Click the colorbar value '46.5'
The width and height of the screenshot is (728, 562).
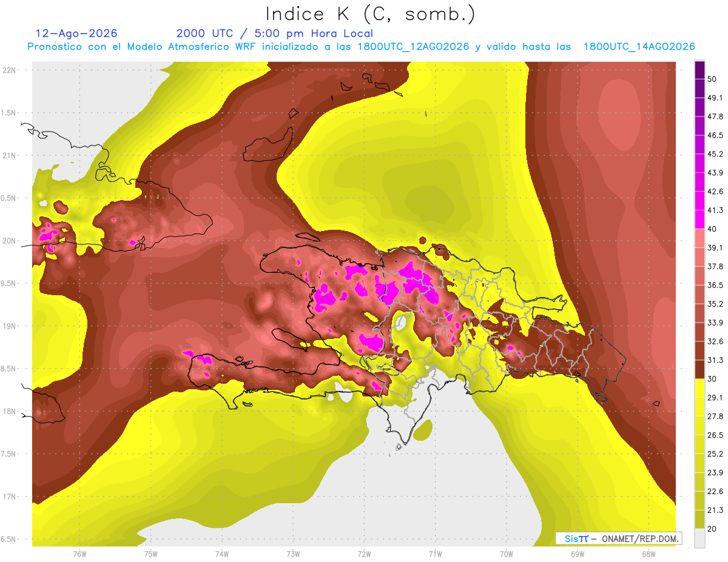tap(715, 136)
